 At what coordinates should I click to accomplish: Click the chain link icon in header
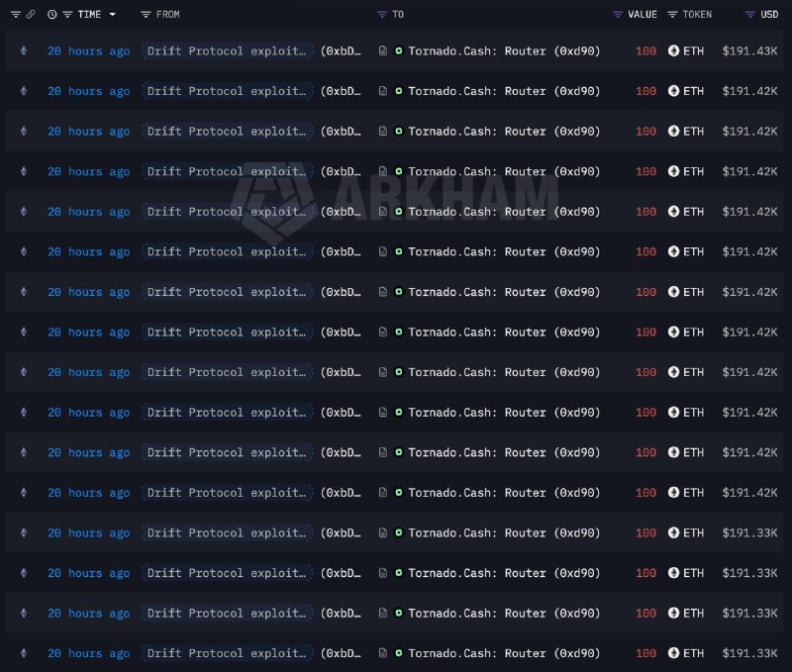point(31,15)
